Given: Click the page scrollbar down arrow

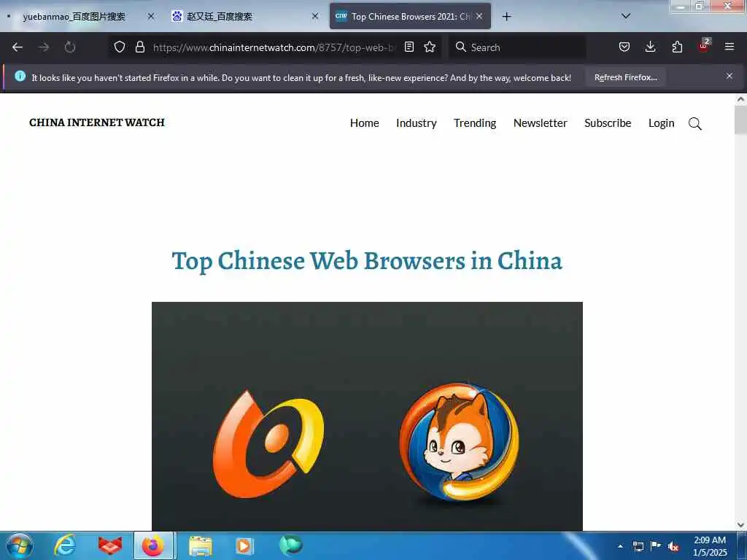Looking at the screenshot, I should point(740,525).
